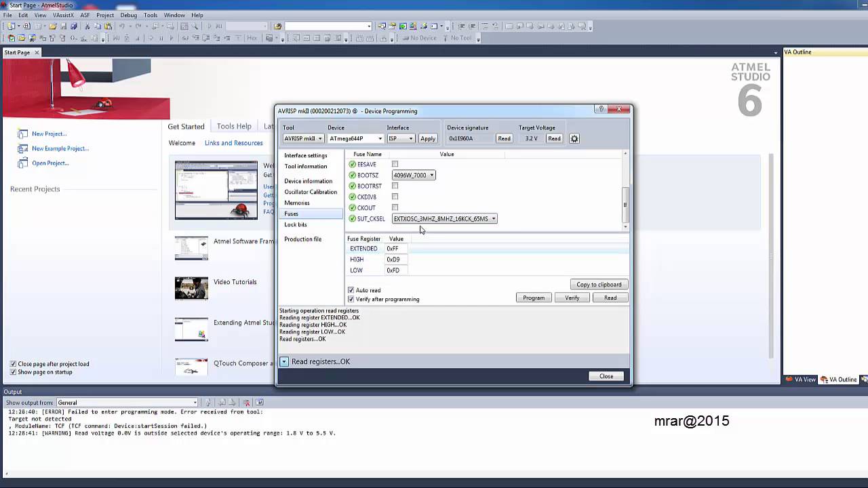Select the Production file section
Screen dimensions: 868x488
(x=303, y=239)
